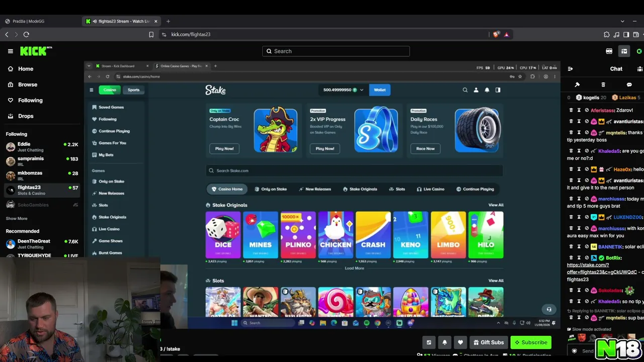Open Stake live support headset button
644x362 pixels.
(549, 309)
